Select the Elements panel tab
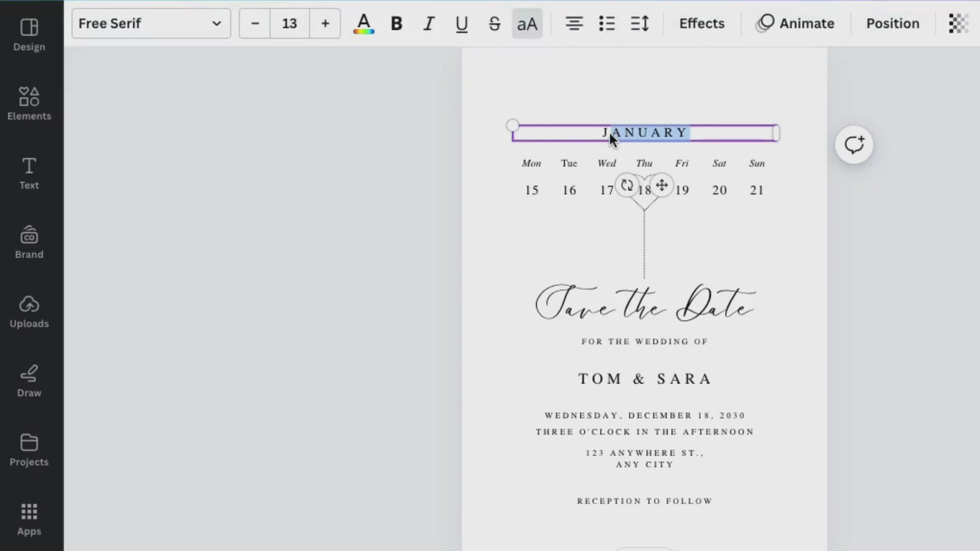Image resolution: width=980 pixels, height=551 pixels. pyautogui.click(x=29, y=102)
